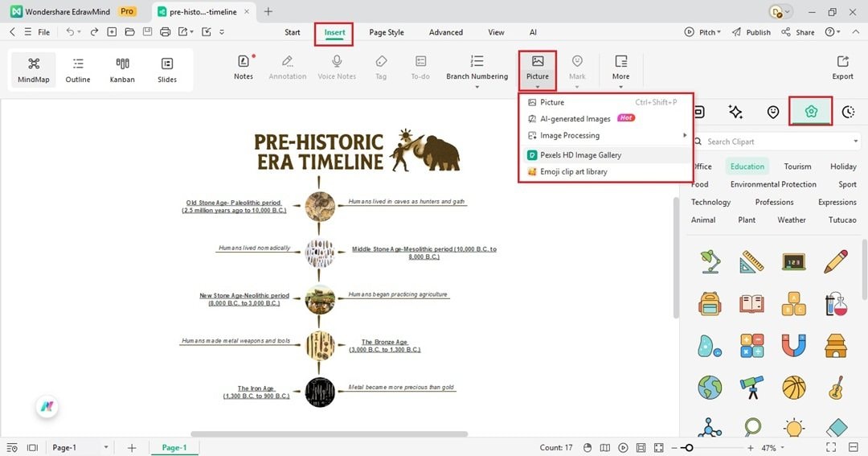The image size is (868, 456).
Task: Switch to Kanban view
Action: pos(122,70)
